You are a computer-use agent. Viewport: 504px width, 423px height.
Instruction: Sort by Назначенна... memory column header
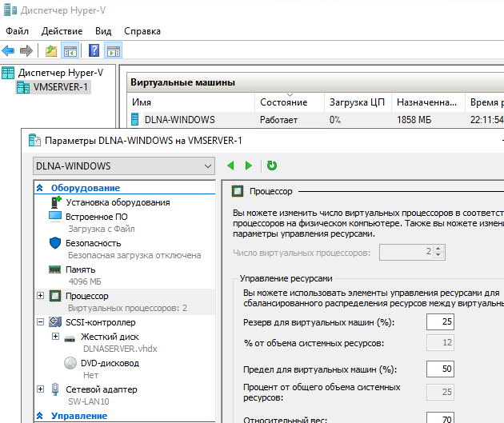(429, 102)
